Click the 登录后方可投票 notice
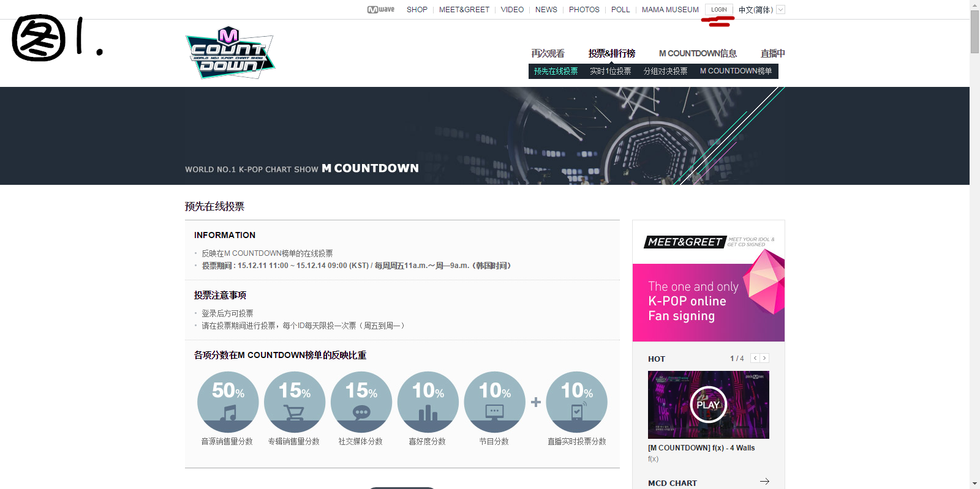The height and width of the screenshot is (489, 980). pyautogui.click(x=227, y=313)
